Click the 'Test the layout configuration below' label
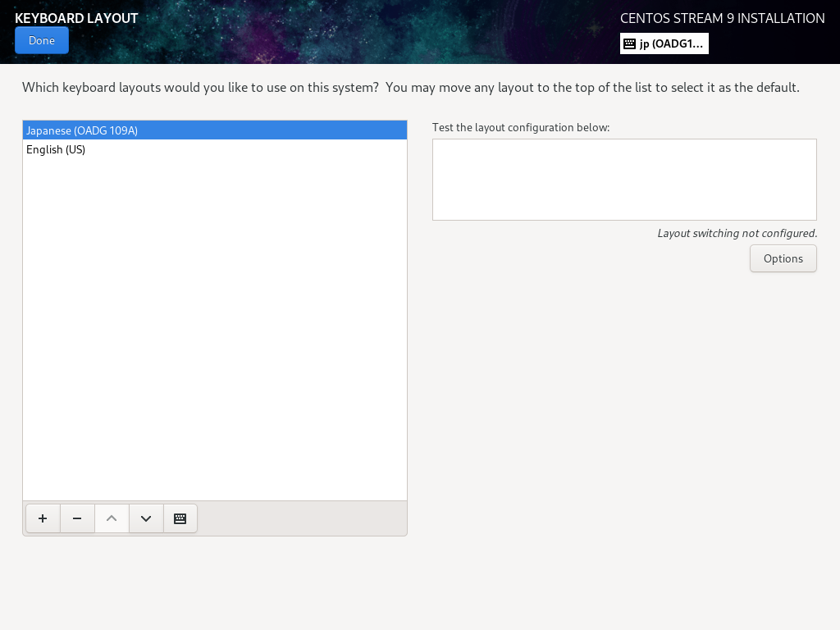The height and width of the screenshot is (630, 840). [x=521, y=127]
